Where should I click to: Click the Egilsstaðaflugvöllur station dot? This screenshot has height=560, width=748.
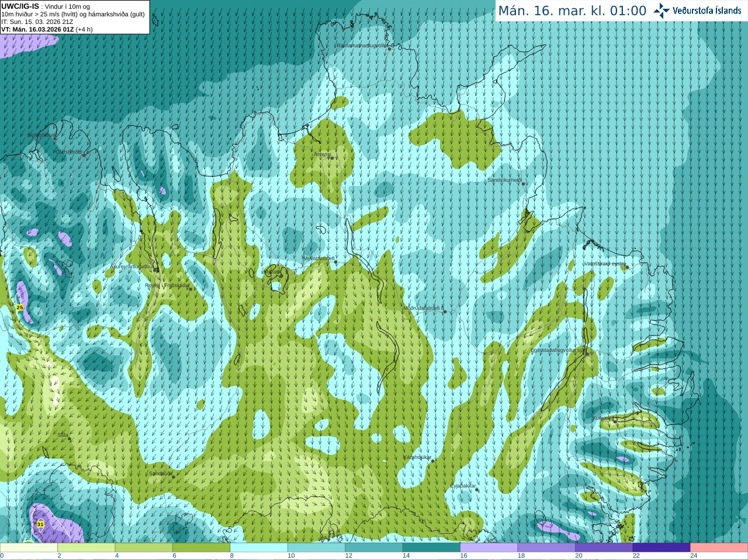coord(587,354)
